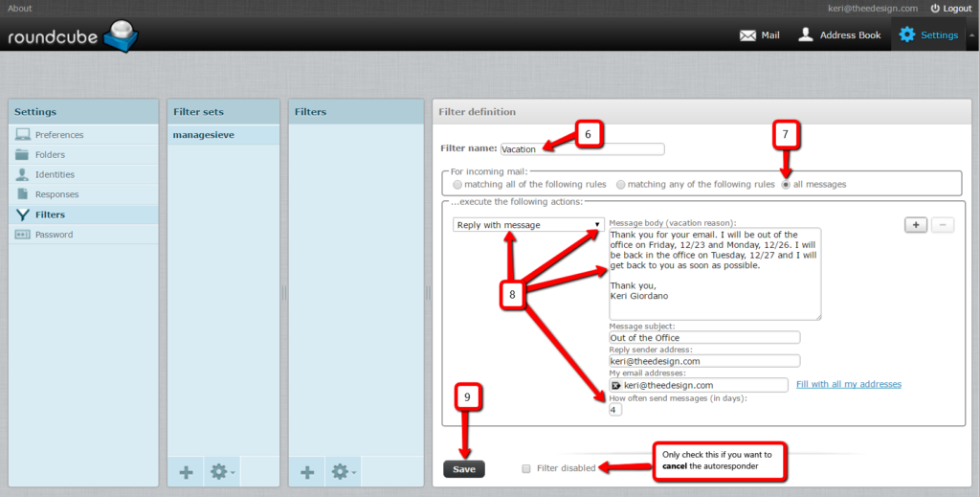Click into the Message subject field
This screenshot has width=980, height=497.
click(703, 337)
